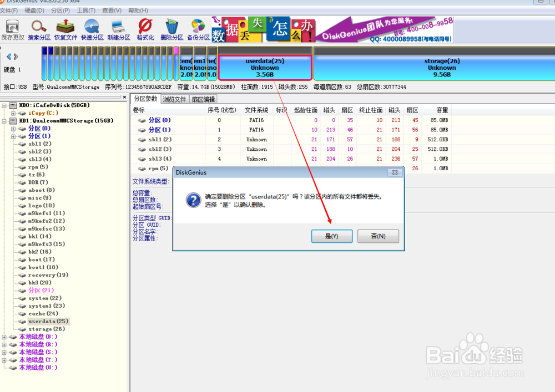Click the 卷标 column header
Screen dimensions: 555x392
pyautogui.click(x=168, y=110)
